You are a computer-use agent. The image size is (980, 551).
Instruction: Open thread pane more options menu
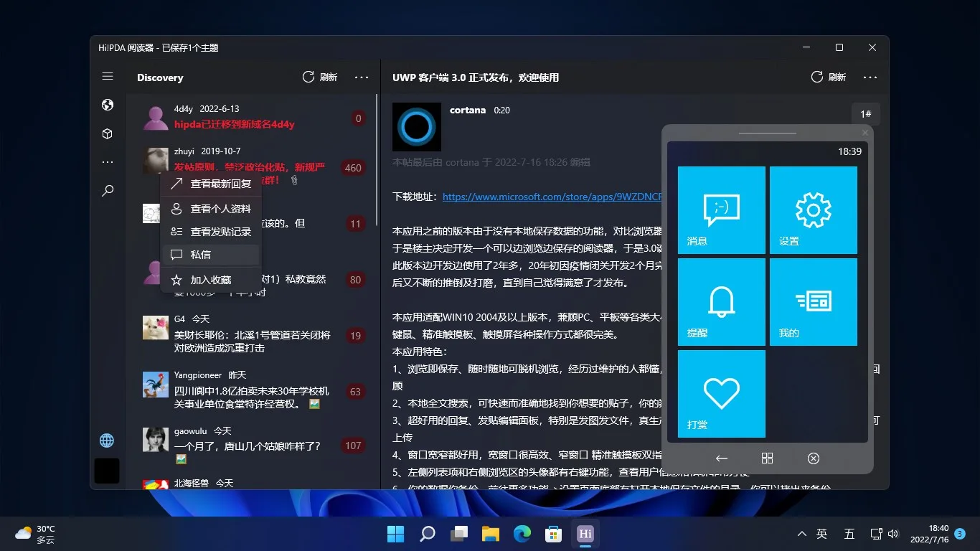tap(870, 77)
